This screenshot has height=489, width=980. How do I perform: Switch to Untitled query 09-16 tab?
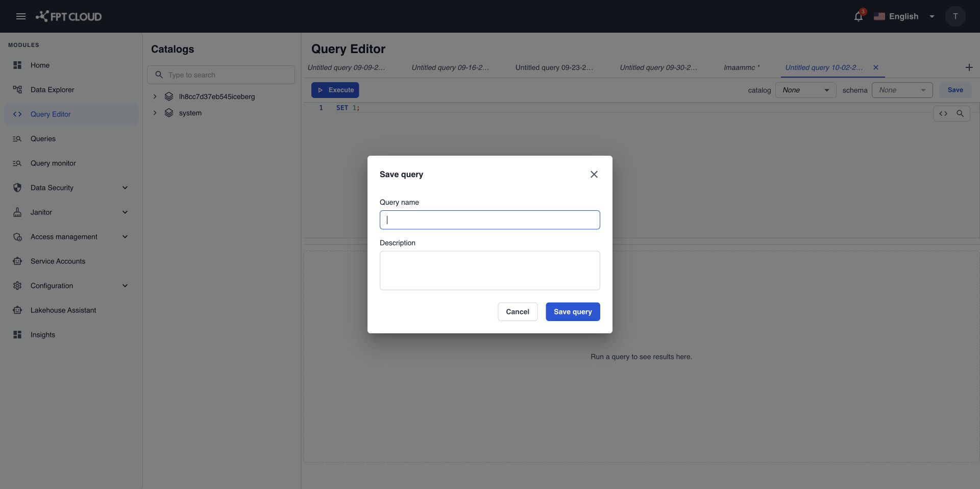point(451,67)
